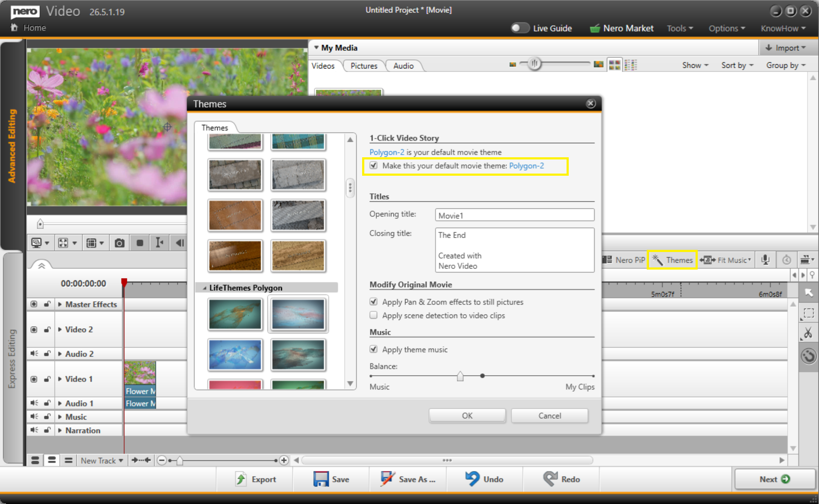Click timeline zoom out minus icon
819x504 pixels.
click(162, 460)
